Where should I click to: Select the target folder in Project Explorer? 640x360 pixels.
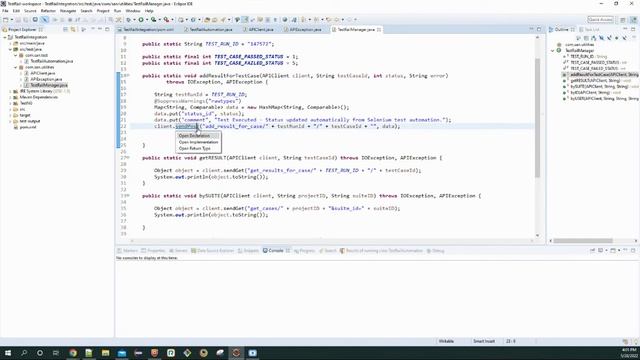click(25, 115)
